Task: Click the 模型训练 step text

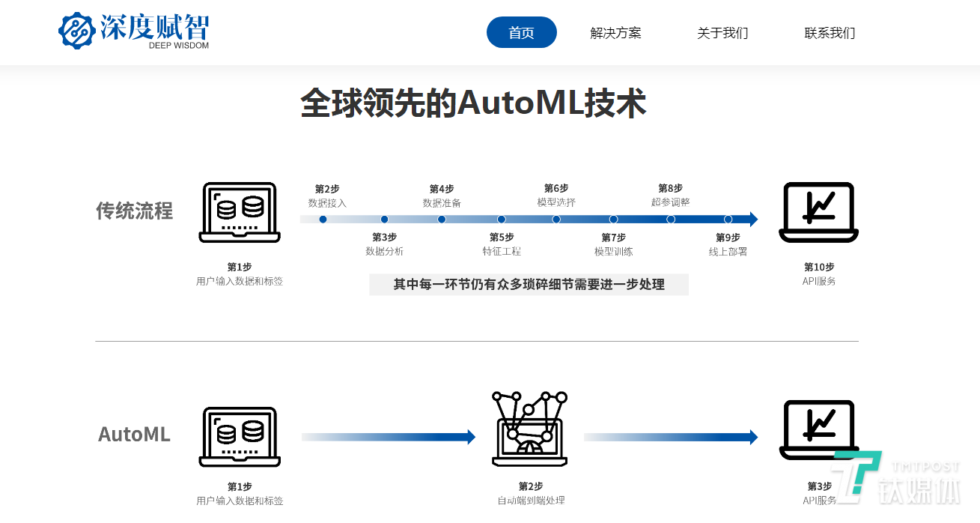Action: point(614,252)
